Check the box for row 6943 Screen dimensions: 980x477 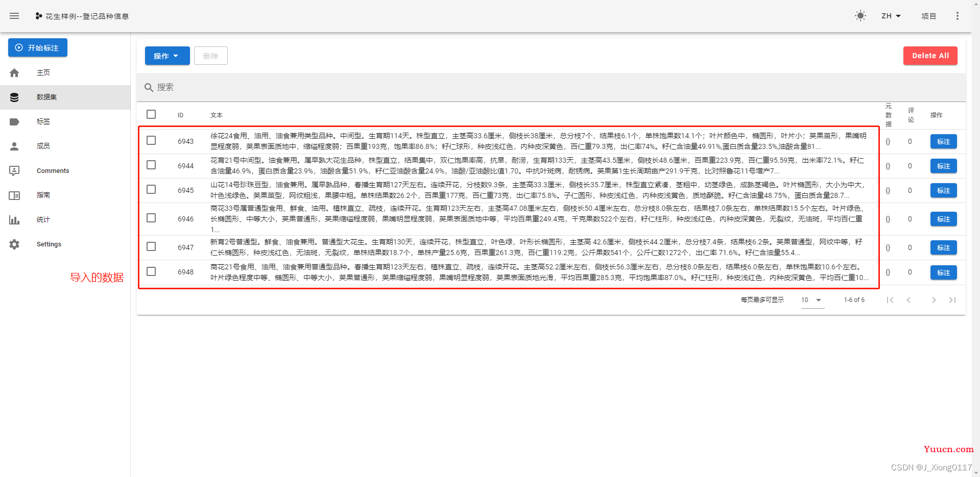(151, 140)
